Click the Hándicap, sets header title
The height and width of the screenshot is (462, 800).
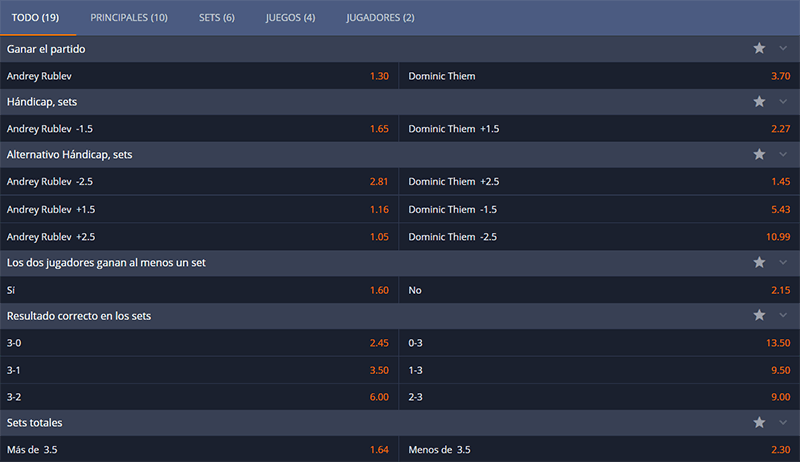(42, 102)
